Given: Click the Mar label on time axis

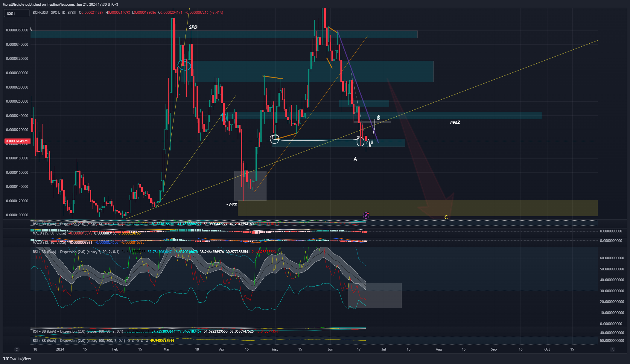Looking at the screenshot, I should click(167, 349).
